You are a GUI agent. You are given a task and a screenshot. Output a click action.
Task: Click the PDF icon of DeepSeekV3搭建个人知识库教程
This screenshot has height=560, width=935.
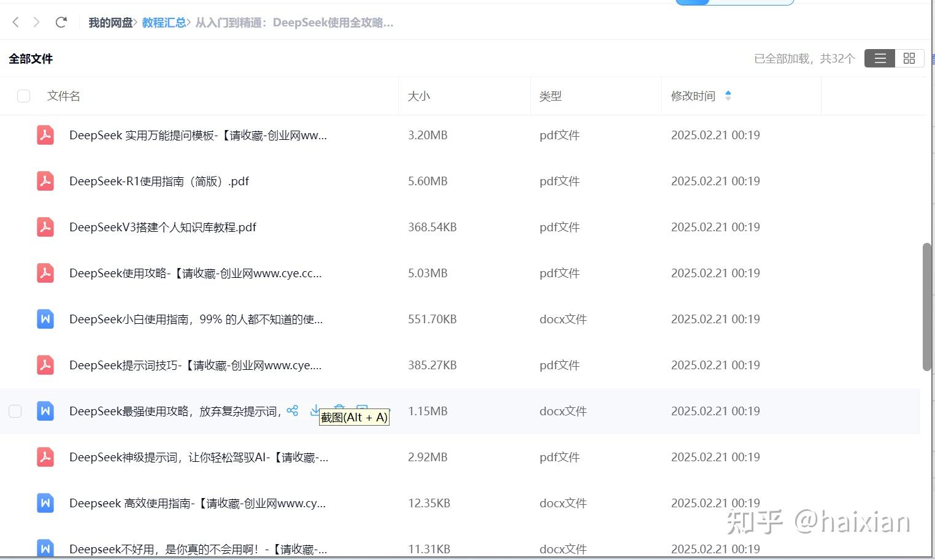pyautogui.click(x=45, y=227)
